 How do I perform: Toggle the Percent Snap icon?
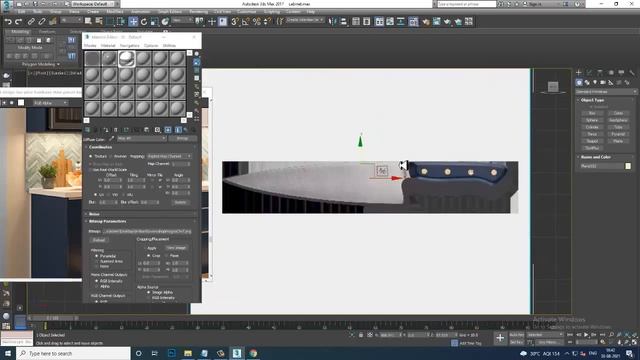point(256,22)
